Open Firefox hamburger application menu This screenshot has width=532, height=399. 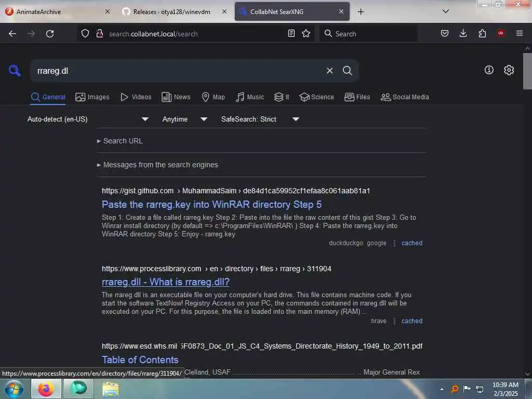pos(520,33)
